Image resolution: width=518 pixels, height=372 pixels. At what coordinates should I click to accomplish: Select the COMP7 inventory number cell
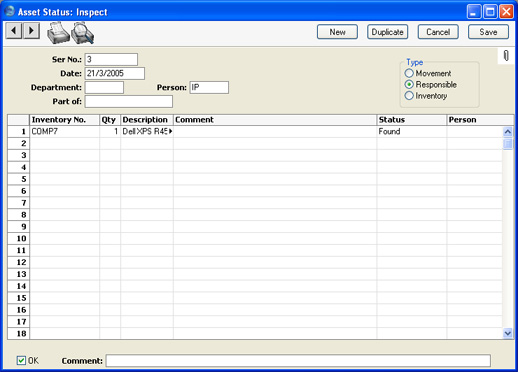click(x=64, y=131)
